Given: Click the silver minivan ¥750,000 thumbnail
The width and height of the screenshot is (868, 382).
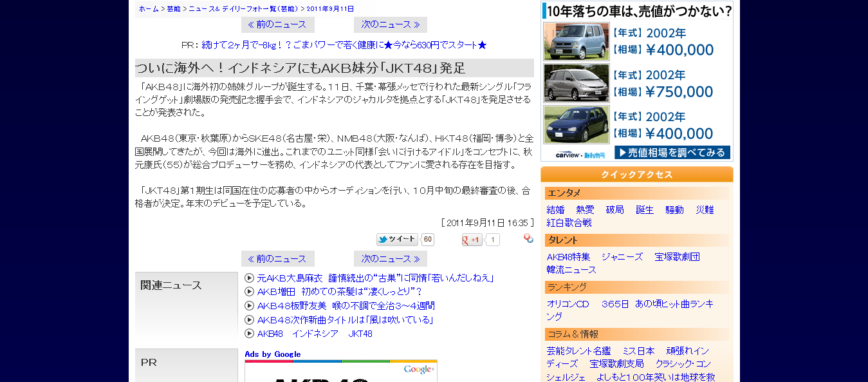Looking at the screenshot, I should click(577, 83).
